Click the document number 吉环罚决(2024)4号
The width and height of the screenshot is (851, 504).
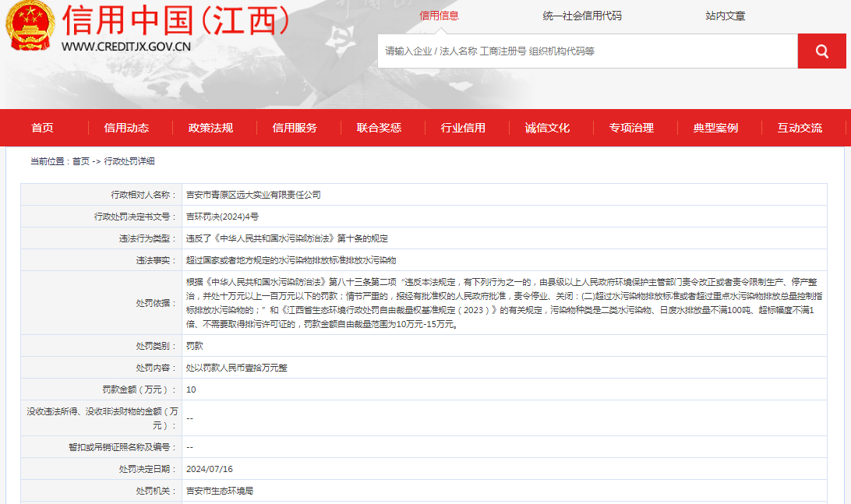(223, 217)
